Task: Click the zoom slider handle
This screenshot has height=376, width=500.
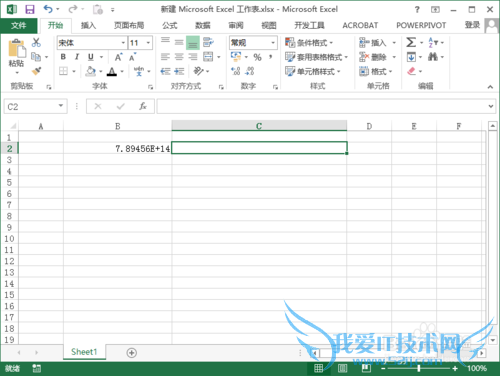Action: (x=419, y=368)
